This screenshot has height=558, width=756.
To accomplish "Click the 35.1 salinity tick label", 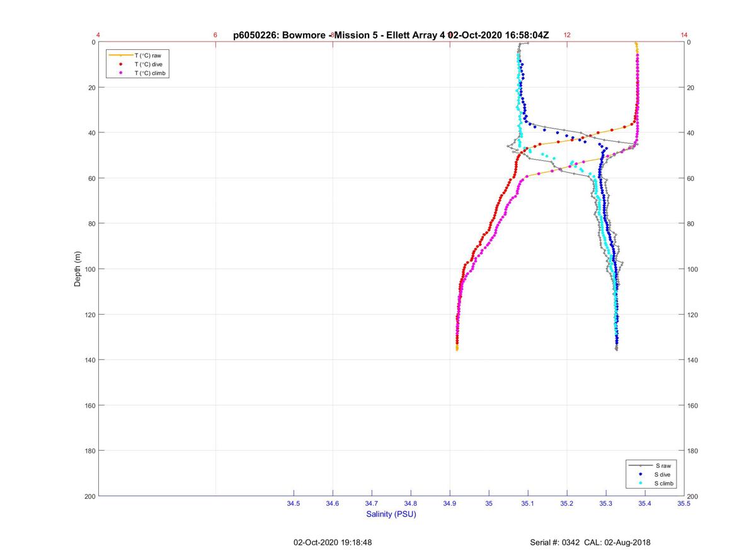I will [x=528, y=504].
